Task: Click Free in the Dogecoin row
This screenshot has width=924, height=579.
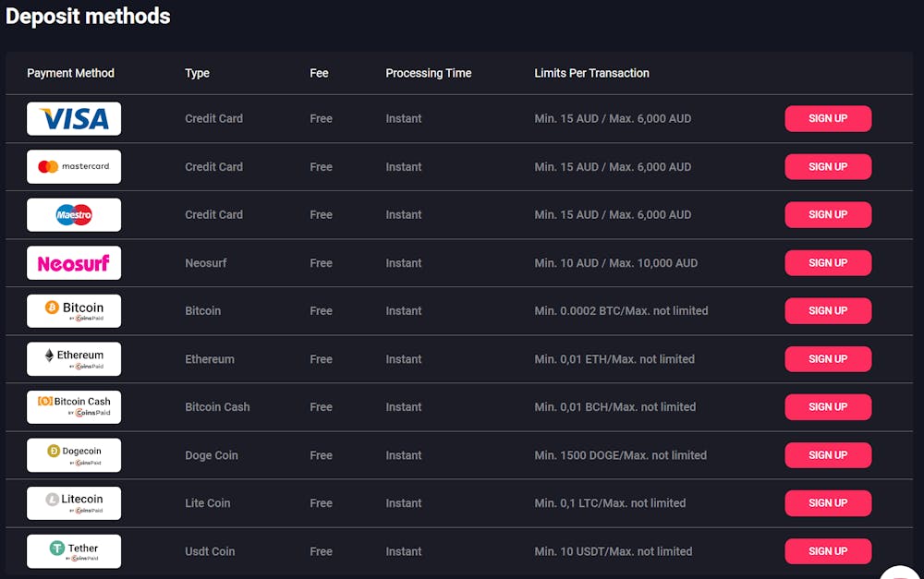Action: click(322, 455)
